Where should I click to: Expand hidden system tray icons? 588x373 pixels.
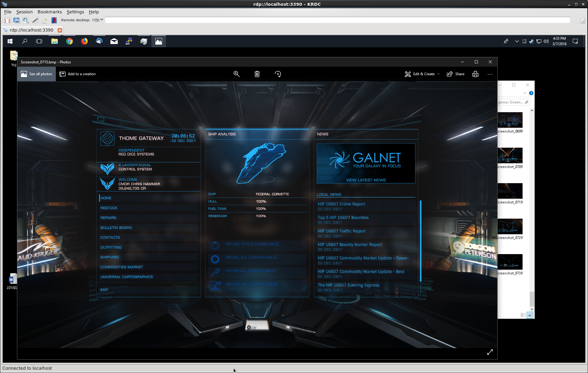pos(517,41)
